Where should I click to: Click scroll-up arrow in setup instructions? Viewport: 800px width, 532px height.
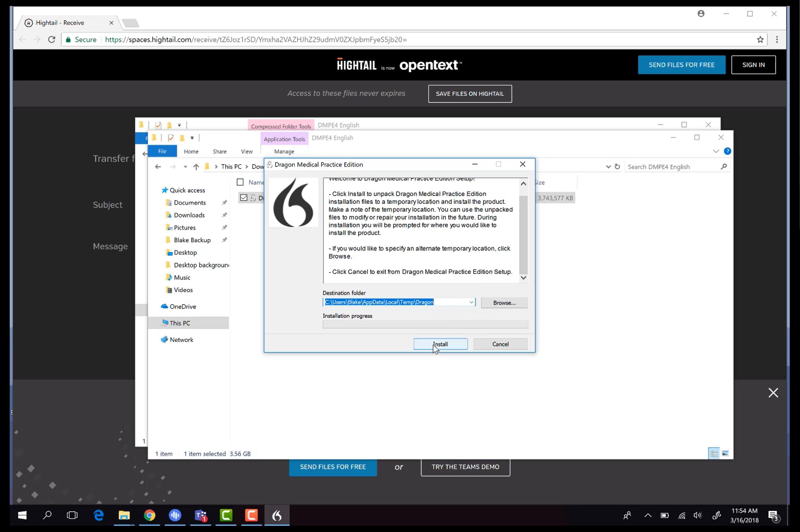tap(523, 184)
